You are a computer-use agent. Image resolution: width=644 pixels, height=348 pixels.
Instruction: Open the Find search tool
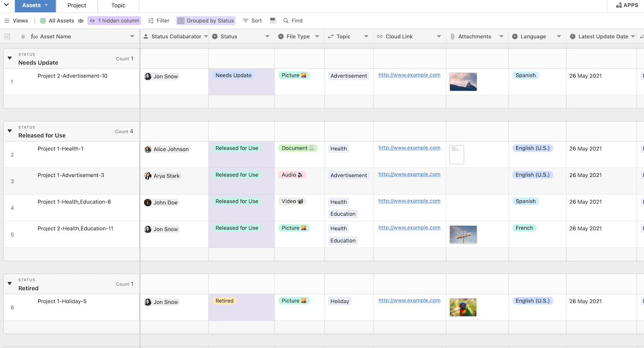tap(293, 21)
